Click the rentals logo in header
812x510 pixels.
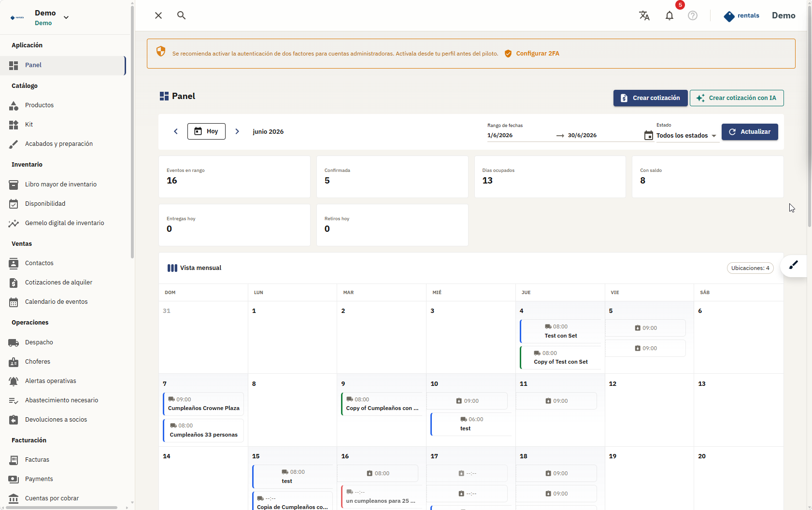741,16
